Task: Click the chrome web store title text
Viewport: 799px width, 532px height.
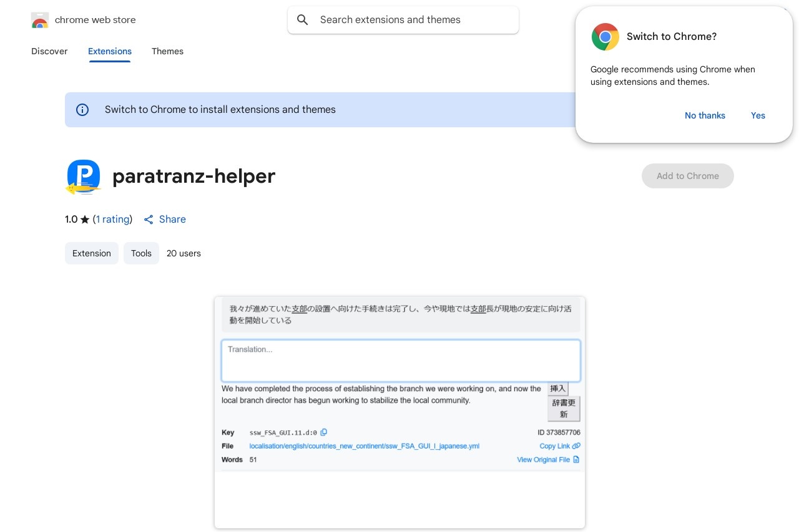Action: (96, 20)
